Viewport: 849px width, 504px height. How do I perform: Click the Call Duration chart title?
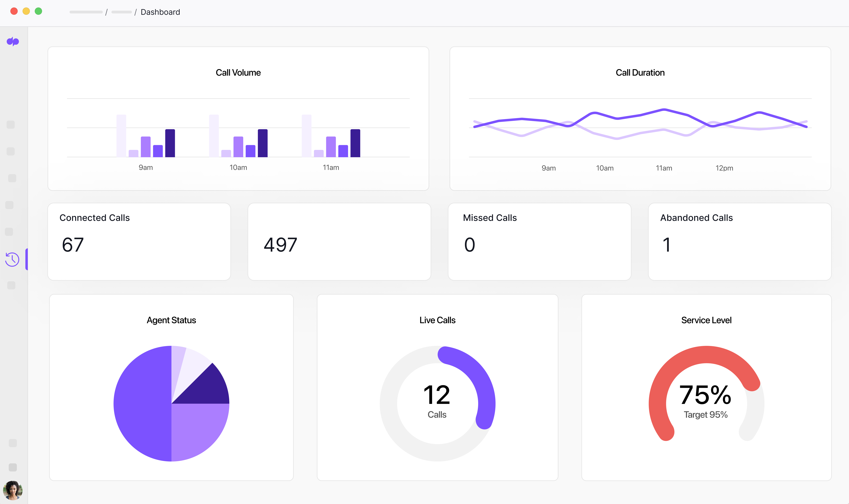click(640, 73)
